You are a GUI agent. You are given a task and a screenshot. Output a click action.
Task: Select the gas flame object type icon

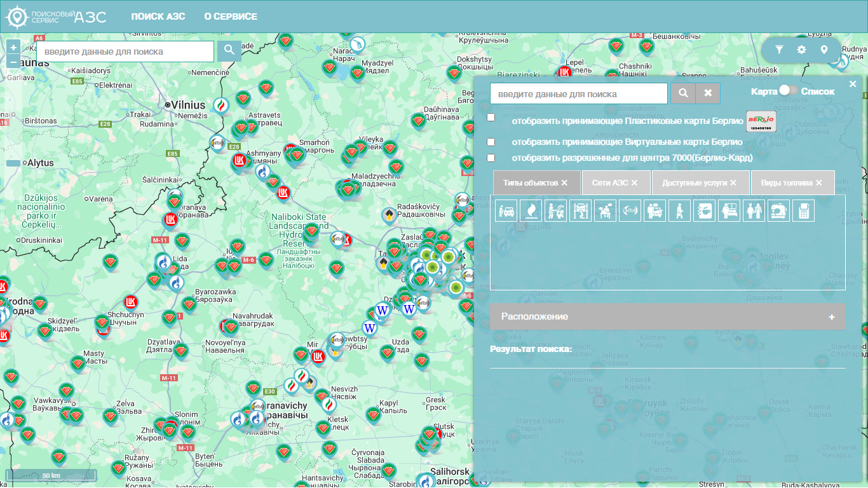coord(531,210)
